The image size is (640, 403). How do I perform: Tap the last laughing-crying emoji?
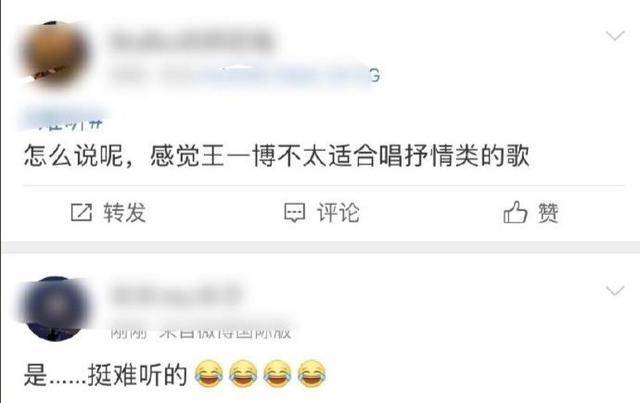point(312,373)
